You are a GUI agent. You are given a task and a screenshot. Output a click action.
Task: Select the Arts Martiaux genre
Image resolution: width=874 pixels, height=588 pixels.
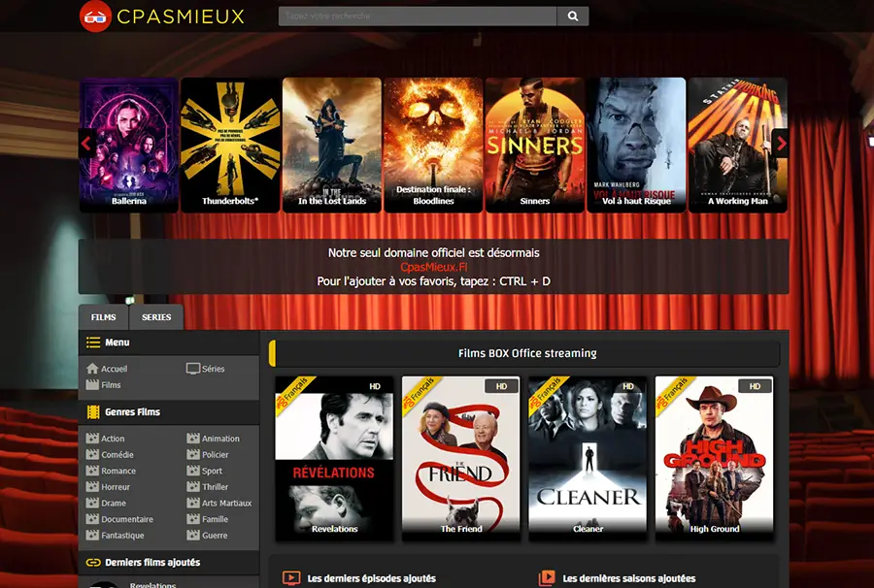pos(227,504)
